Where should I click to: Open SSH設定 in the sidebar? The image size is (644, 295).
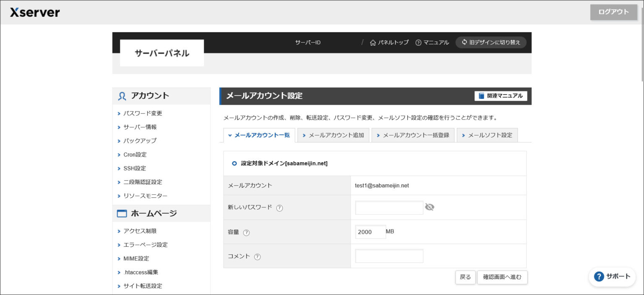[135, 168]
